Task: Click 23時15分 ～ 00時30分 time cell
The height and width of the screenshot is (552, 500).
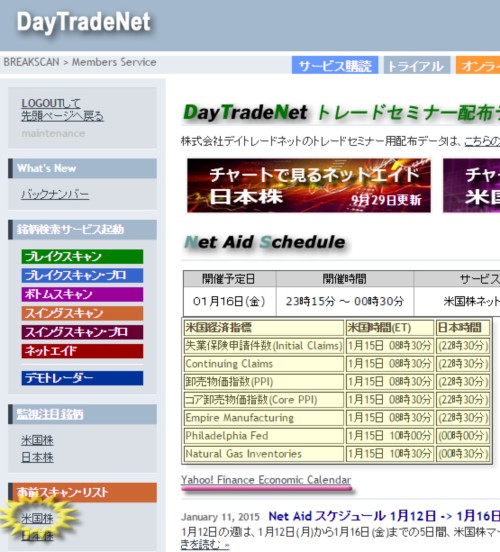Action: [345, 301]
